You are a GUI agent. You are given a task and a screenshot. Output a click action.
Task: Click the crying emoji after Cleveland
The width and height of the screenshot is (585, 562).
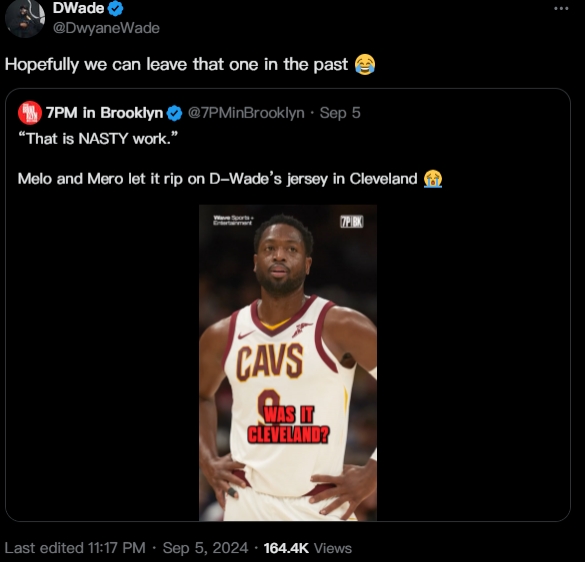(x=433, y=179)
